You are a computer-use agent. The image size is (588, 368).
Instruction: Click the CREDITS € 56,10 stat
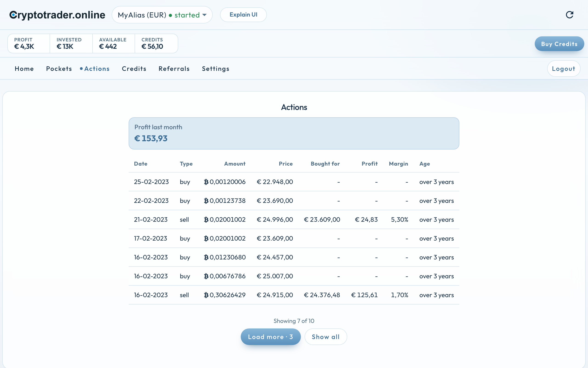point(156,43)
